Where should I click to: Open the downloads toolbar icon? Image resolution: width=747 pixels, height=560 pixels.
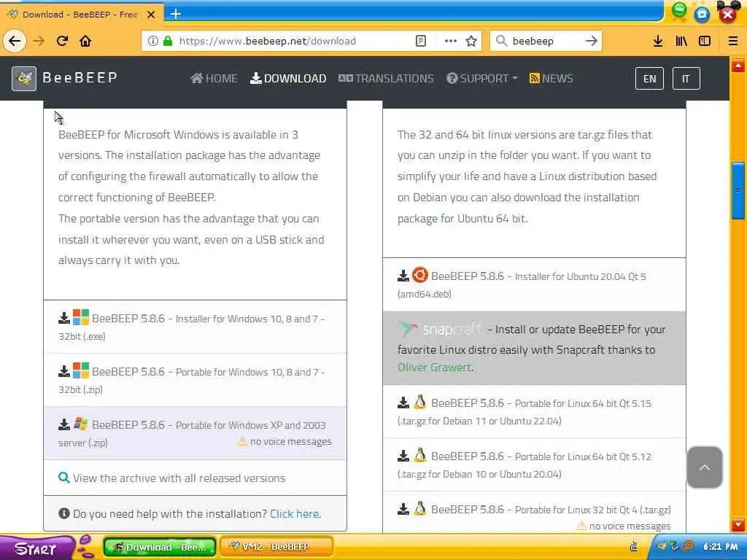point(658,41)
